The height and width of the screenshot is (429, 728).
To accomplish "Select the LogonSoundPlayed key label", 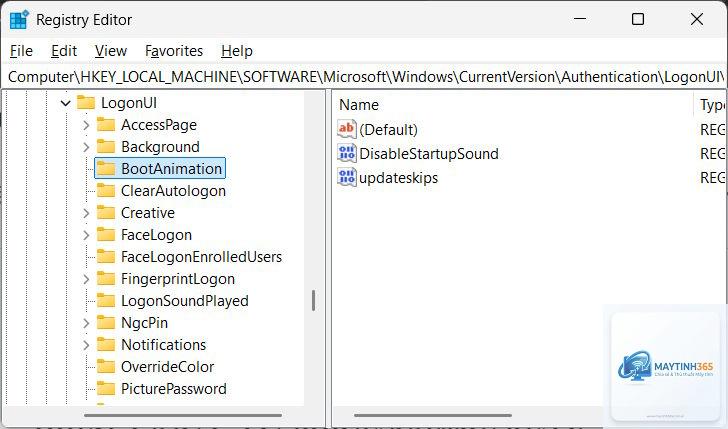I will pyautogui.click(x=184, y=300).
